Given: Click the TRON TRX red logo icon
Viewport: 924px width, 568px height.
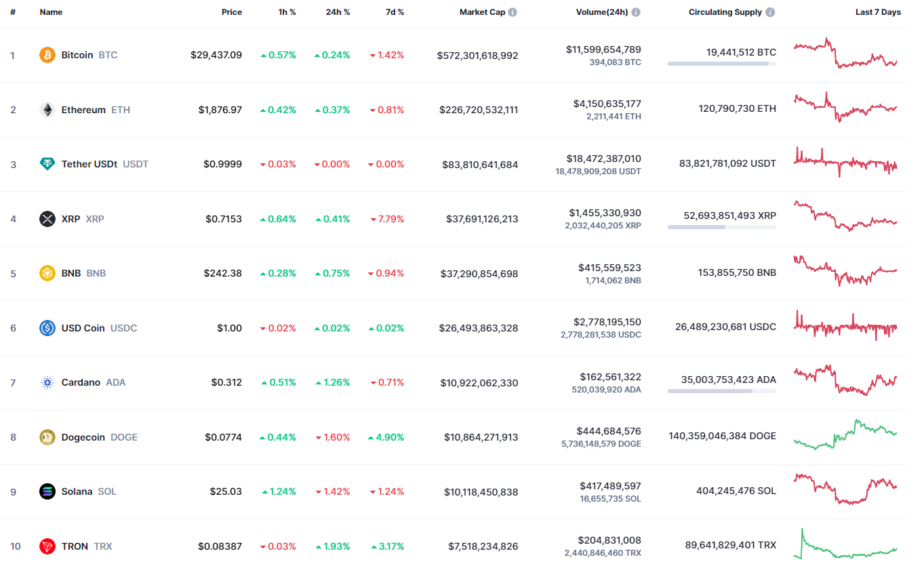Looking at the screenshot, I should [x=46, y=546].
